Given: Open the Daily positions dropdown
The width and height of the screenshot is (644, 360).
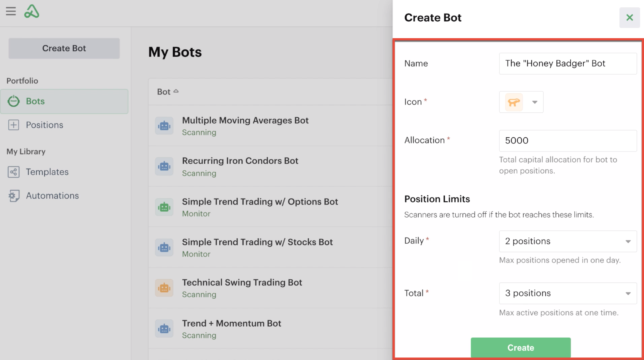Looking at the screenshot, I should [x=568, y=241].
